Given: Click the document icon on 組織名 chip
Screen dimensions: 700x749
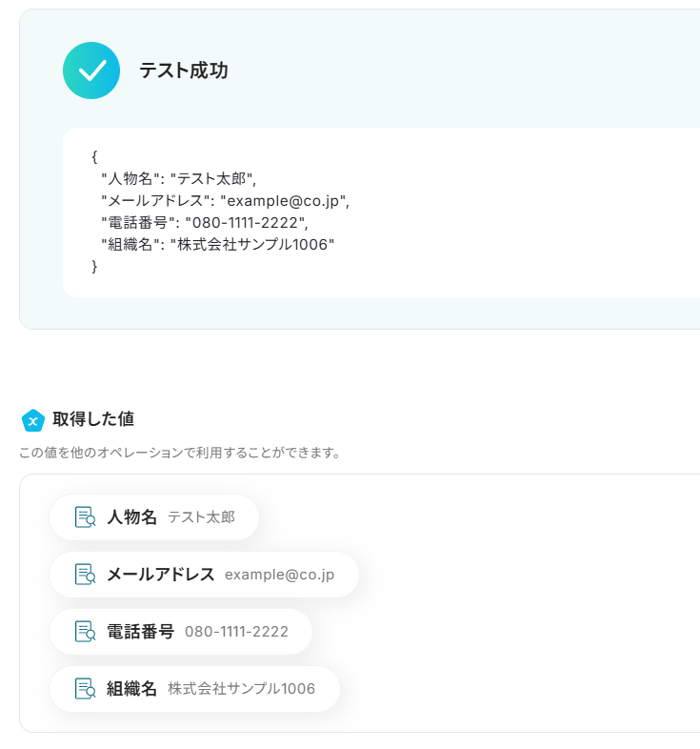Looking at the screenshot, I should (85, 689).
